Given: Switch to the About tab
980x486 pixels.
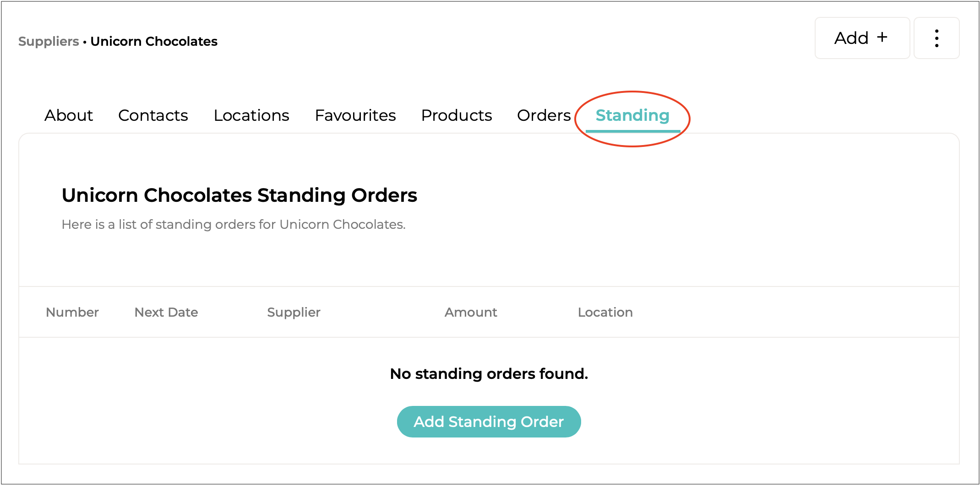Looking at the screenshot, I should point(69,116).
